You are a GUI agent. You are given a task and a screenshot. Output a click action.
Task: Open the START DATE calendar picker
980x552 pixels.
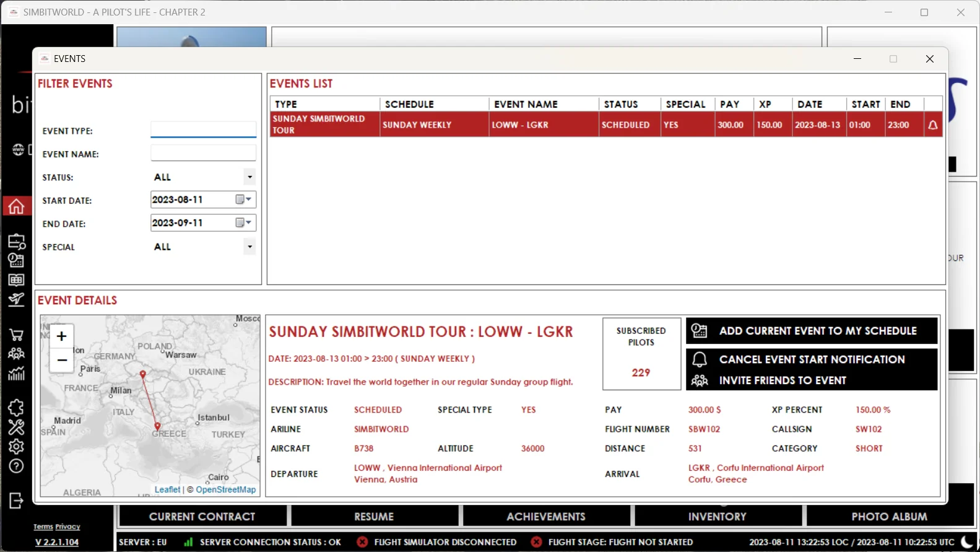pos(243,199)
